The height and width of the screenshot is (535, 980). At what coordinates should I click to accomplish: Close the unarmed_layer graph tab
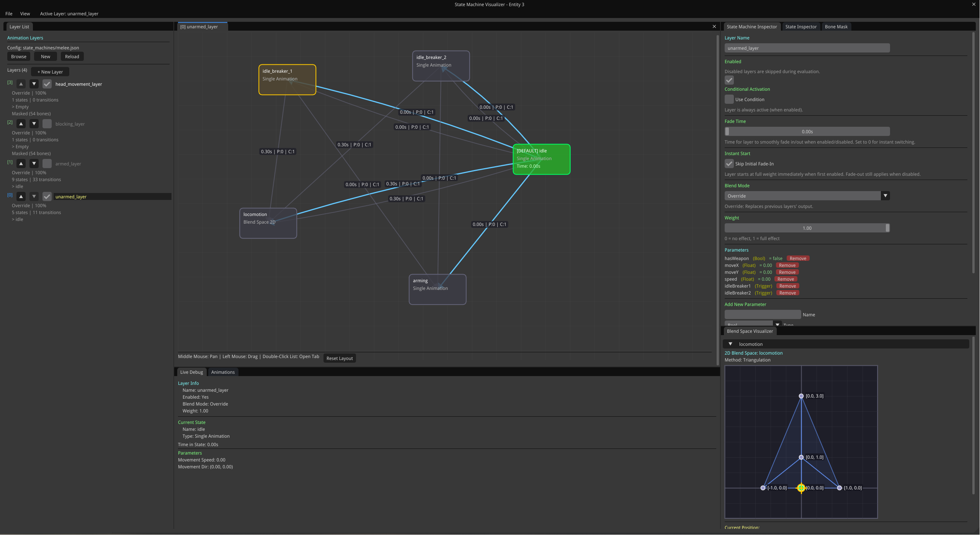pyautogui.click(x=714, y=26)
